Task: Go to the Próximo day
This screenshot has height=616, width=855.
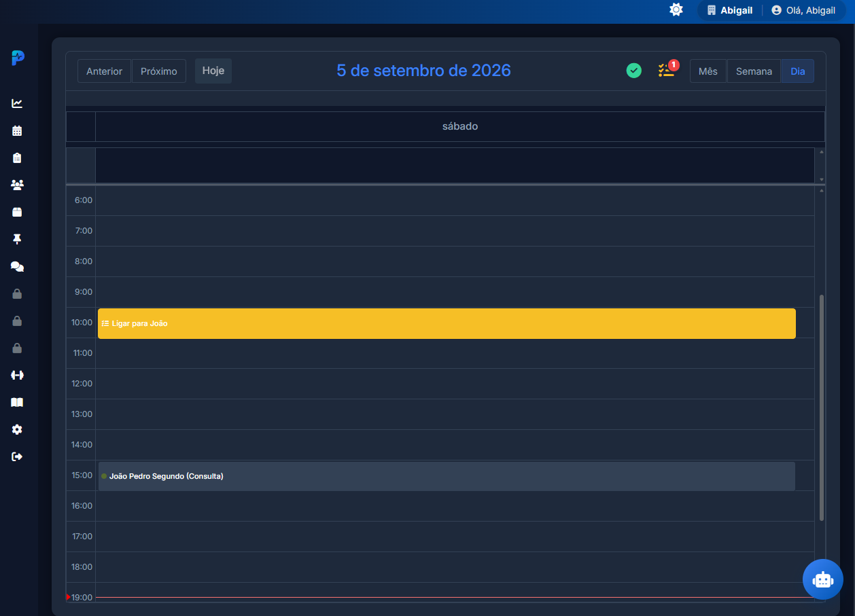Action: [x=159, y=71]
